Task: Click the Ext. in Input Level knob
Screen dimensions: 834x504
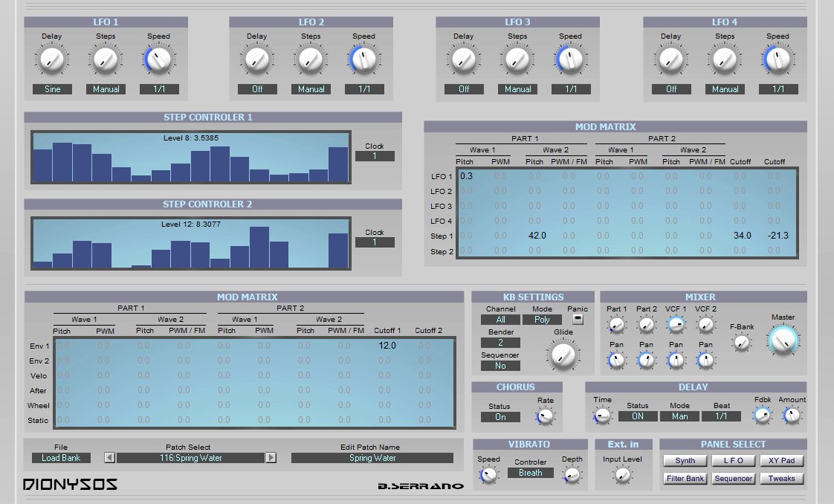Action: click(x=622, y=475)
